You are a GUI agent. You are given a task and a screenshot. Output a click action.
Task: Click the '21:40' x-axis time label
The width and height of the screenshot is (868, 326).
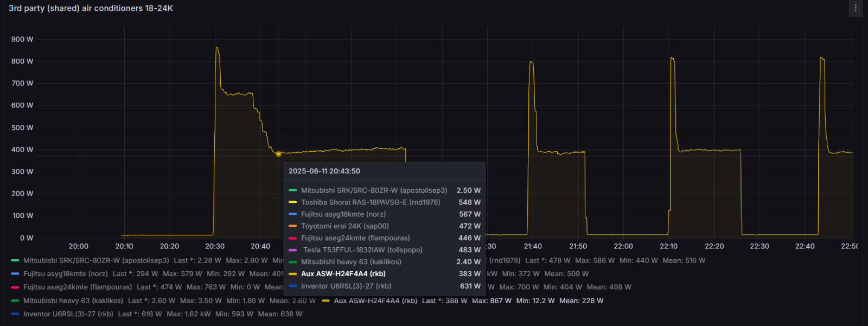coord(533,246)
